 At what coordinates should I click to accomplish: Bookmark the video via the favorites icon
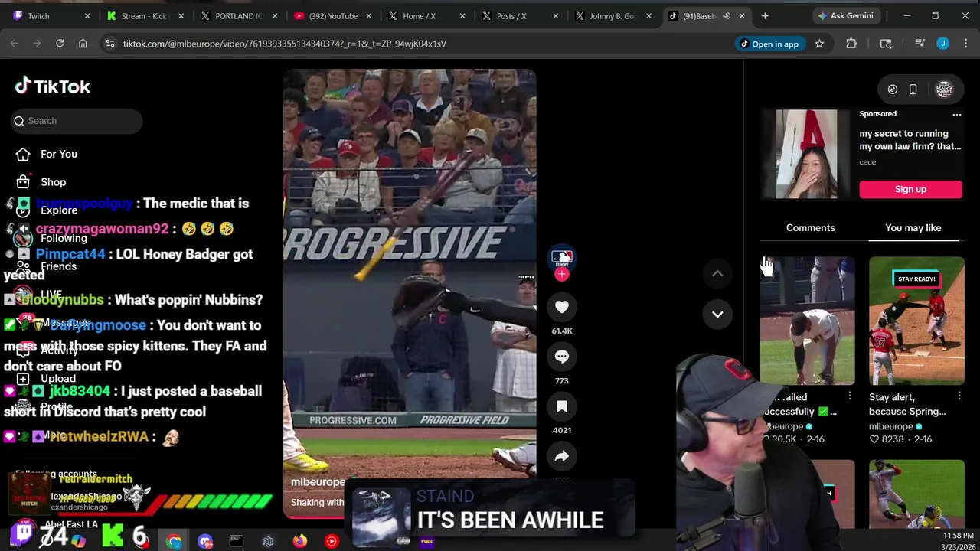pyautogui.click(x=562, y=406)
